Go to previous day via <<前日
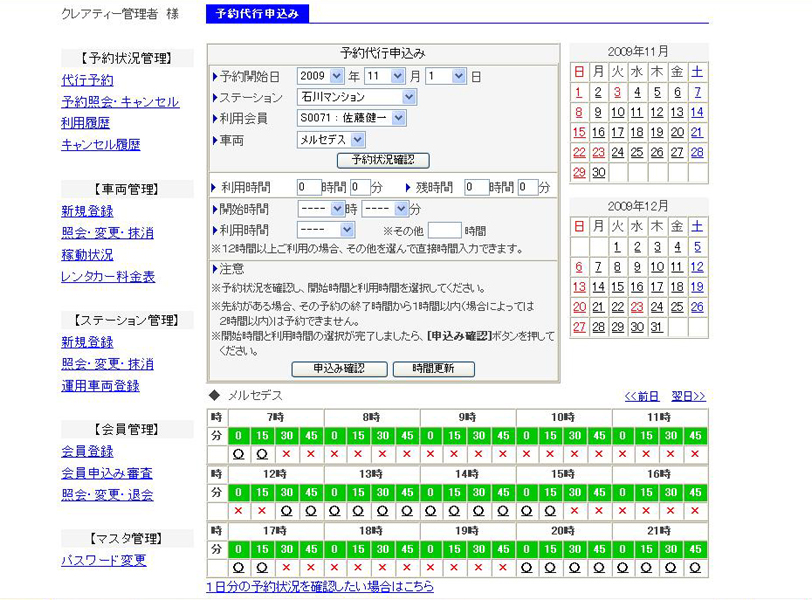 642,397
